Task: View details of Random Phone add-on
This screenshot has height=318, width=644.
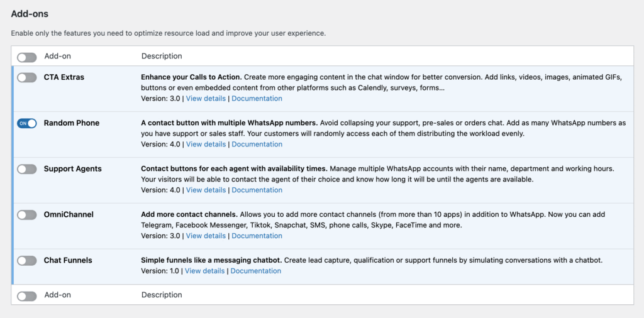Action: [x=206, y=145]
